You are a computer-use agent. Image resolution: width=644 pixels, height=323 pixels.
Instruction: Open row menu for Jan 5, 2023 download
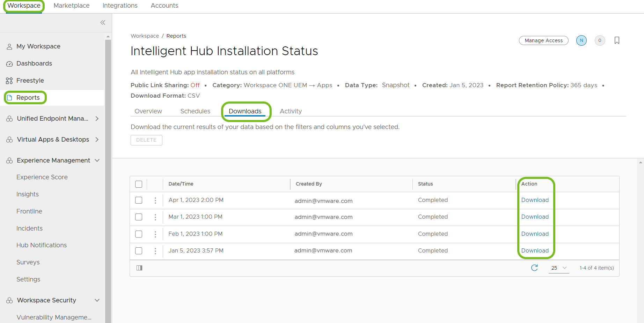[155, 251]
